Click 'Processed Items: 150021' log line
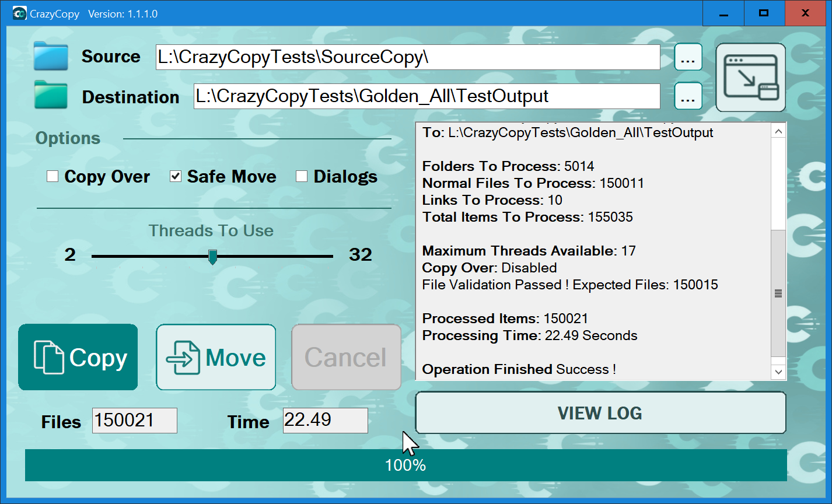This screenshot has width=832, height=504. click(505, 318)
